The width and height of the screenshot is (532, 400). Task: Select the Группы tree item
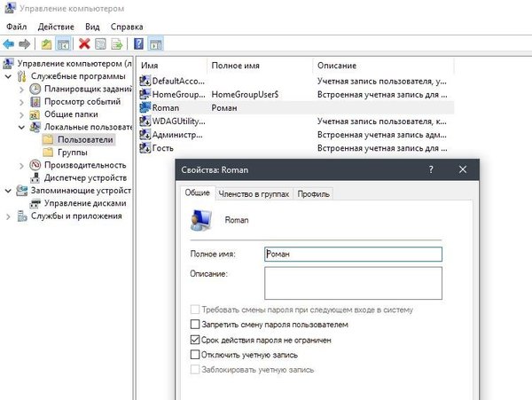tap(73, 153)
